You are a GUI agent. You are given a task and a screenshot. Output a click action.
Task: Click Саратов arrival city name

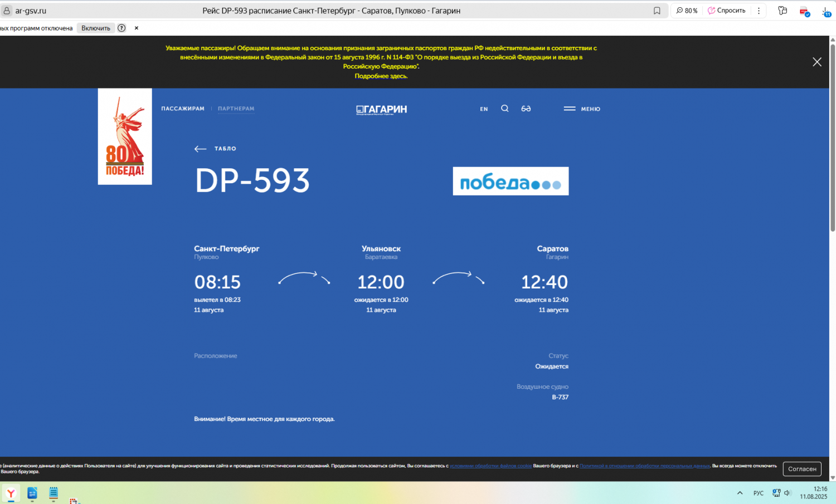[x=553, y=248]
